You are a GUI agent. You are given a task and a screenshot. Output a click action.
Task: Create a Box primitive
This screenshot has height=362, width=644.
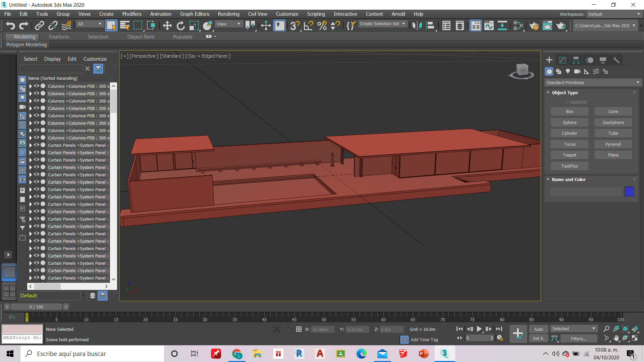[x=570, y=112]
